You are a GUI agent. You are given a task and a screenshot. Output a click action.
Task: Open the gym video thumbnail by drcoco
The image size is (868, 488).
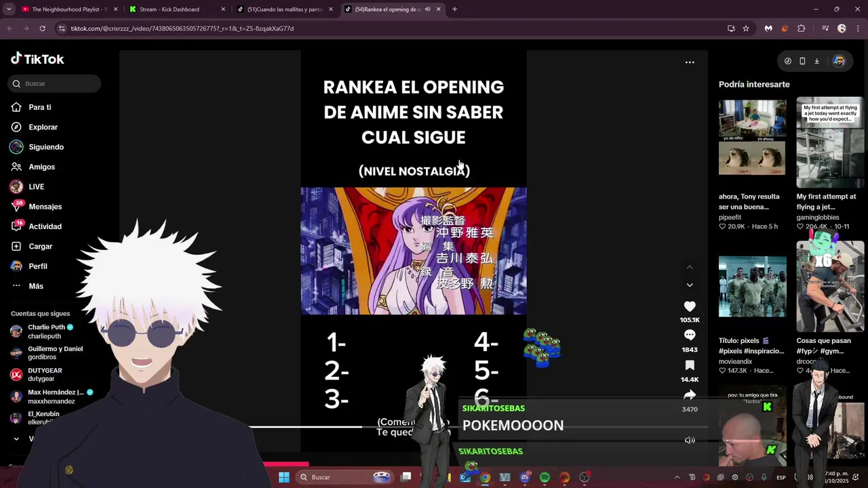830,287
